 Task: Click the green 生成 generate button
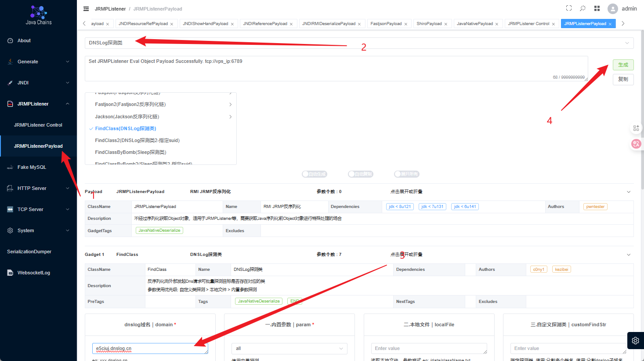(x=623, y=65)
